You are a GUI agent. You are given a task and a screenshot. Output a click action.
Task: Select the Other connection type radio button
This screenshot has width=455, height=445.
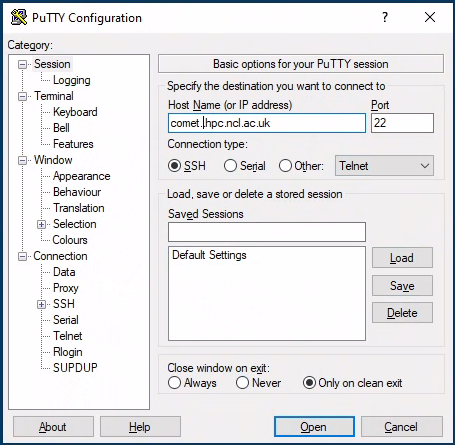pos(285,166)
